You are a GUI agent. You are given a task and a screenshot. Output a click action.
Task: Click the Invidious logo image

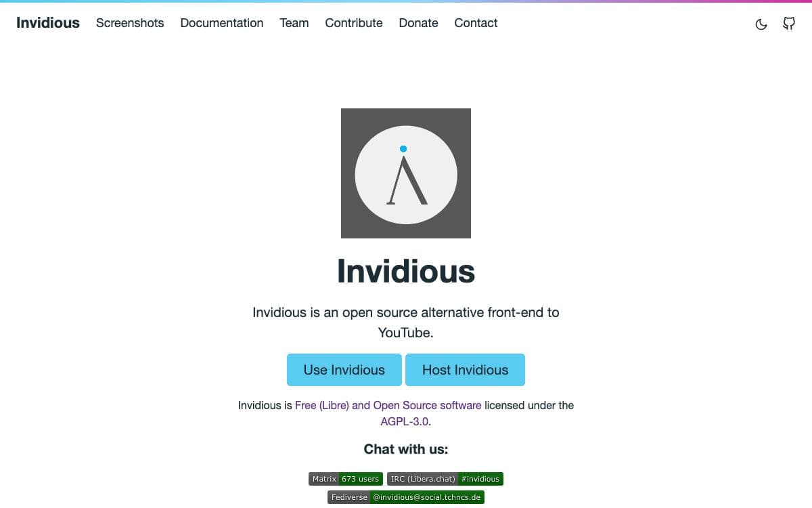click(406, 173)
